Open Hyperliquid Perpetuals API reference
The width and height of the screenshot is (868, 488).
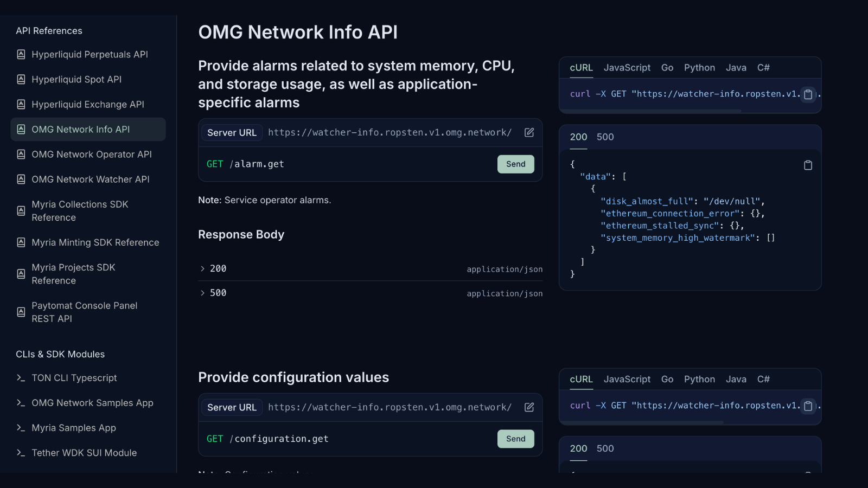(88, 54)
